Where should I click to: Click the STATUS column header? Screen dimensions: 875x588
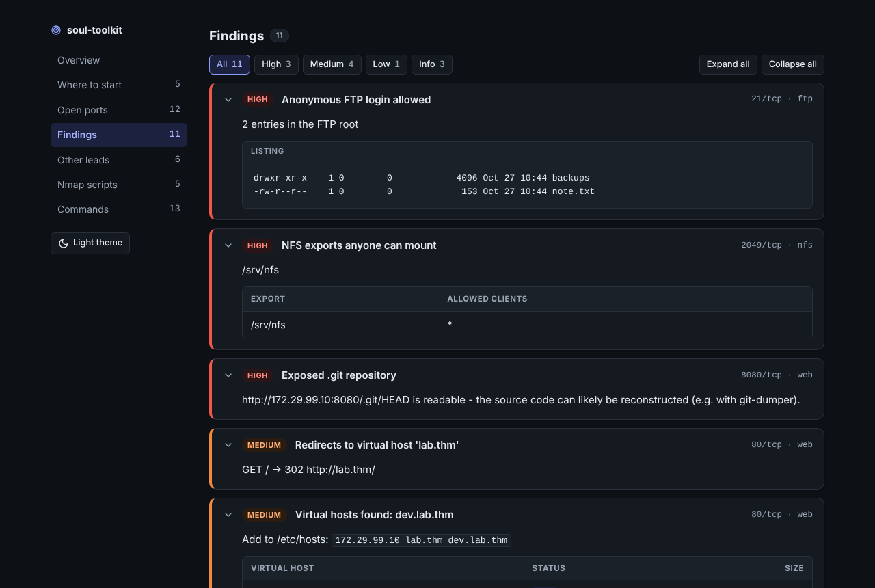549,568
